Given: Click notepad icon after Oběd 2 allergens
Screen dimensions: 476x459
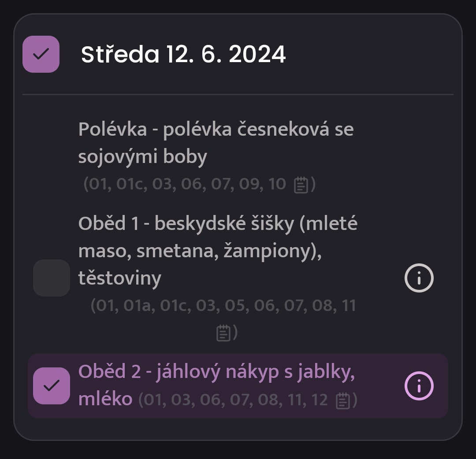Looking at the screenshot, I should tap(343, 401).
